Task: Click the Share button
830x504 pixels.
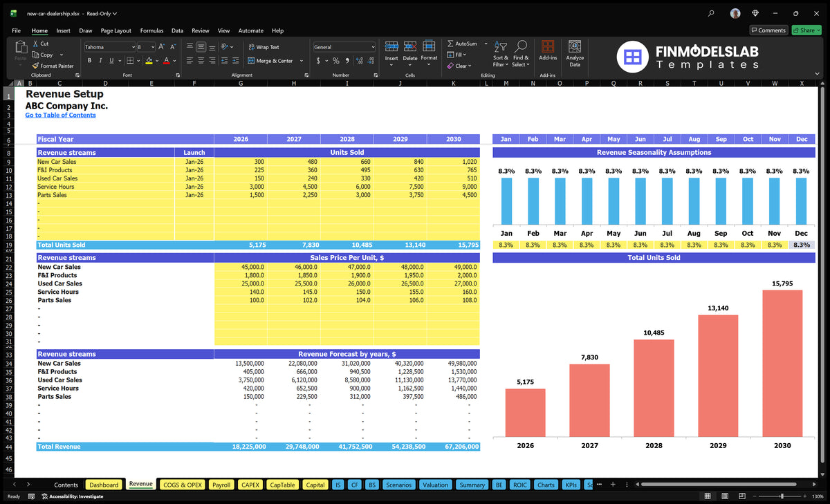Action: 806,30
